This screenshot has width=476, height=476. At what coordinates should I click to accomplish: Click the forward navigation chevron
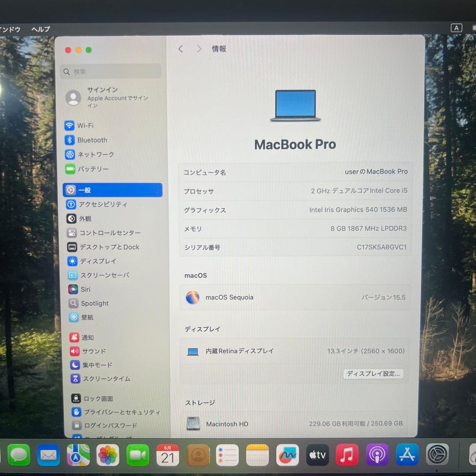coord(199,49)
